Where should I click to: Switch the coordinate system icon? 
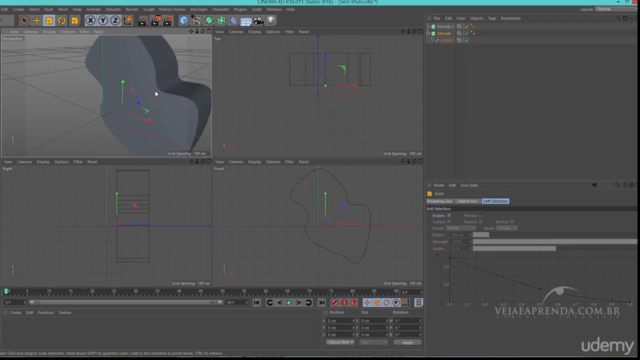pyautogui.click(x=128, y=20)
